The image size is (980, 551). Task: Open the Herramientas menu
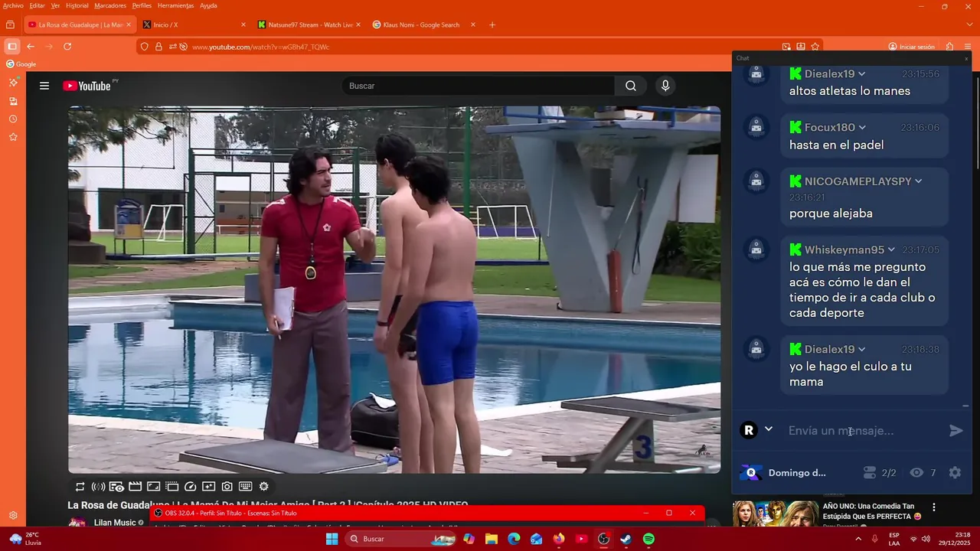175,5
